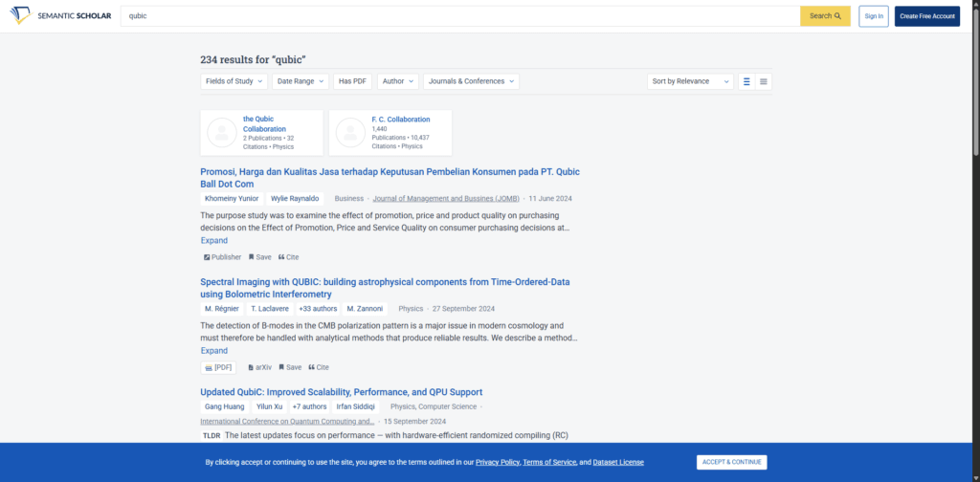This screenshot has width=980, height=482.
Task: Click author Wylie Raynaldo
Action: pyautogui.click(x=295, y=199)
